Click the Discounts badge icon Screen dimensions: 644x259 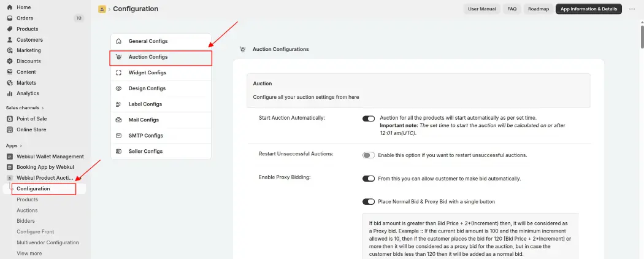10,61
